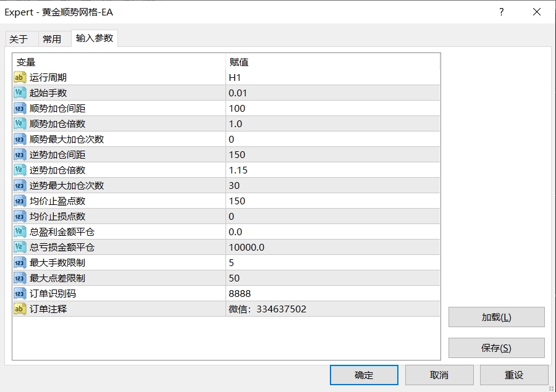Click the 赋值 column header
The image size is (556, 392).
click(x=239, y=62)
